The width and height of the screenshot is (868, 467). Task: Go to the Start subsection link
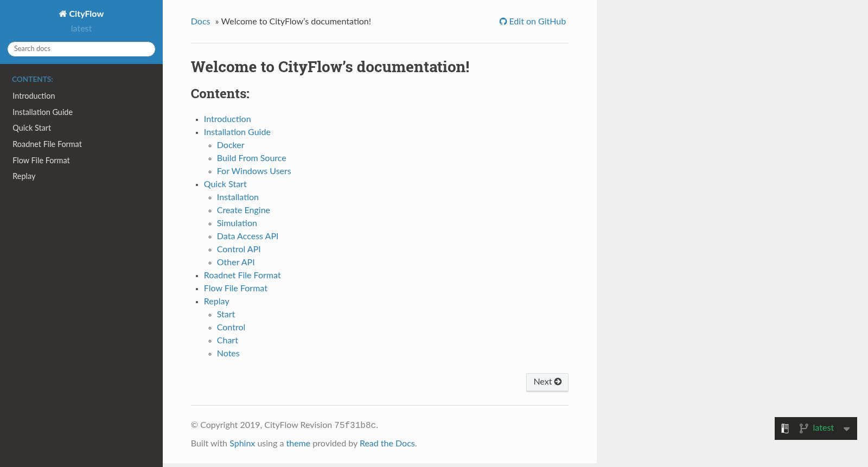point(226,315)
